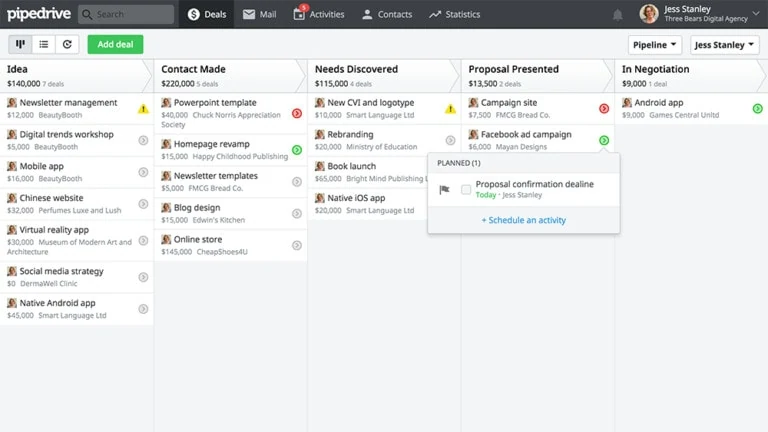This screenshot has width=768, height=432.
Task: Open the Mail tab
Action: click(260, 14)
